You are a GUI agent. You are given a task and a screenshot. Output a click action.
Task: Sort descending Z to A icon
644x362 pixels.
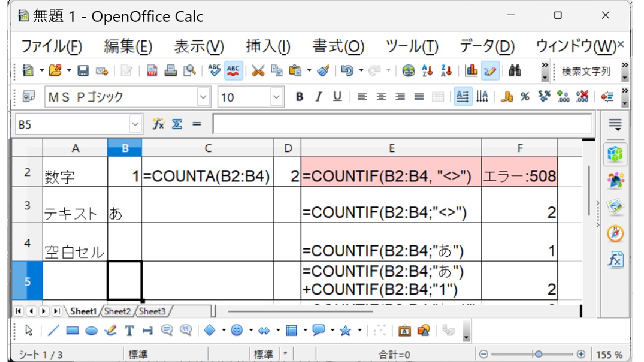[x=446, y=71]
